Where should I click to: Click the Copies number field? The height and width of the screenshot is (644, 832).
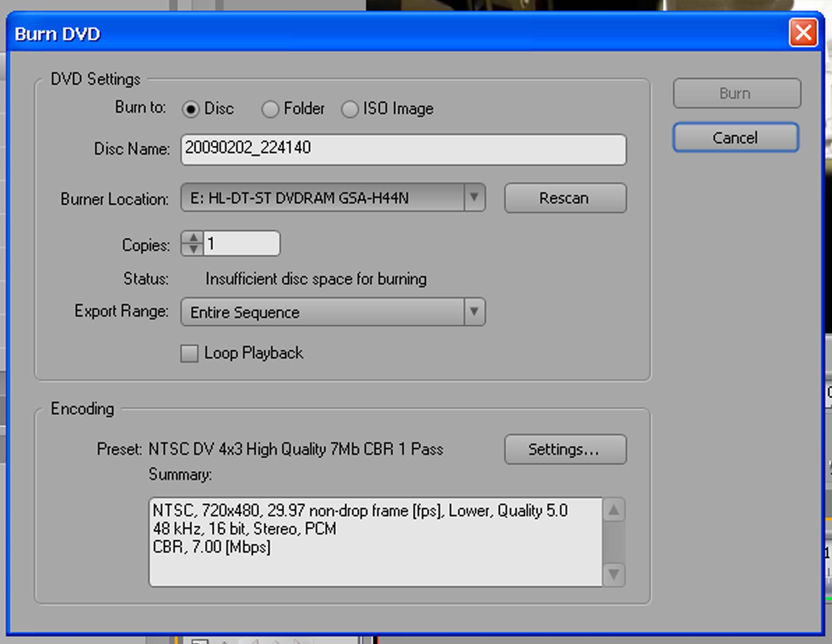tap(242, 244)
